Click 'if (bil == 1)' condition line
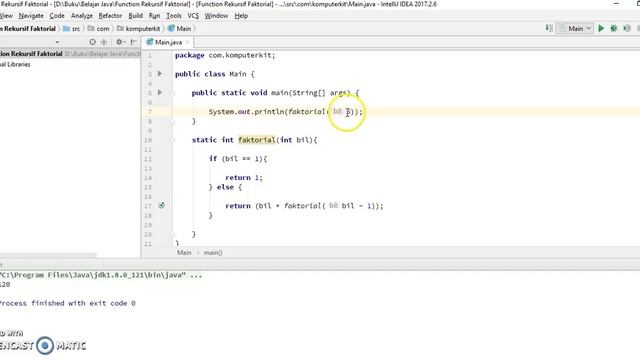640x360 pixels. [238, 158]
